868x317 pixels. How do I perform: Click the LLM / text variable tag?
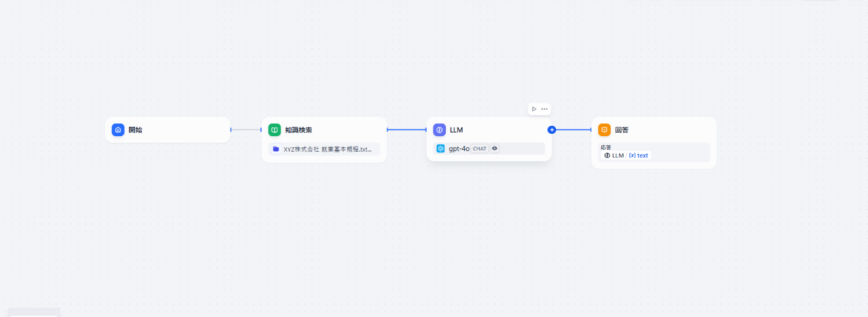pyautogui.click(x=626, y=155)
